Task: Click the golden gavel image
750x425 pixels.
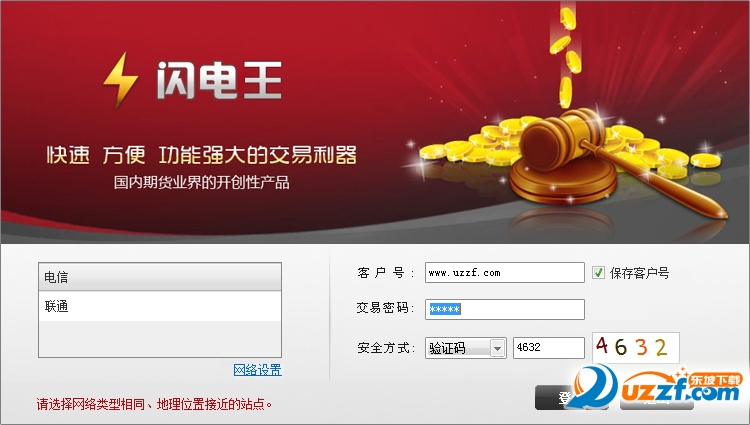Action: (x=617, y=163)
